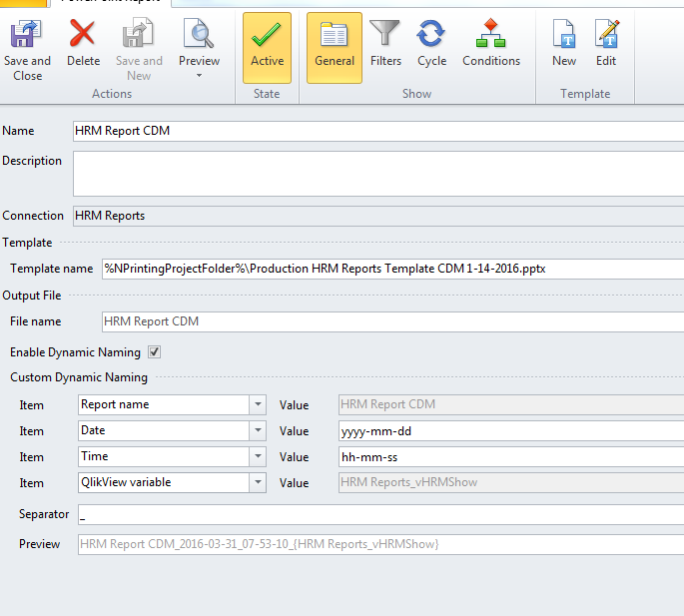Open the QlikView variable item dropdown
The image size is (684, 616).
point(258,482)
